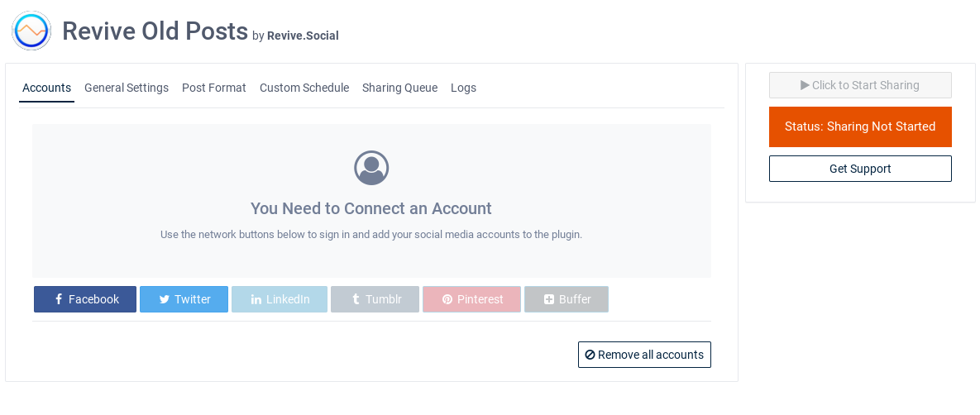This screenshot has width=980, height=415.
Task: Remove all accounts
Action: tap(644, 355)
